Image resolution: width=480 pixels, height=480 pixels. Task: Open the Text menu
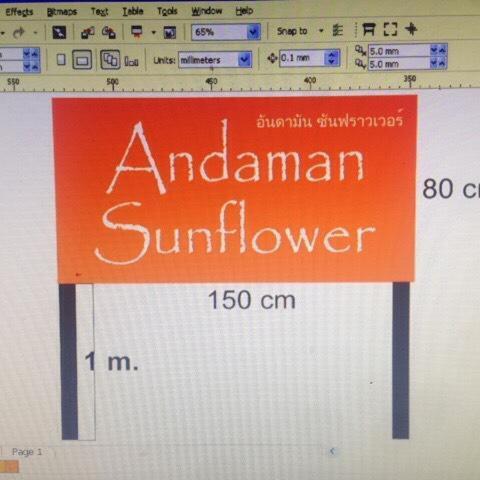[99, 12]
